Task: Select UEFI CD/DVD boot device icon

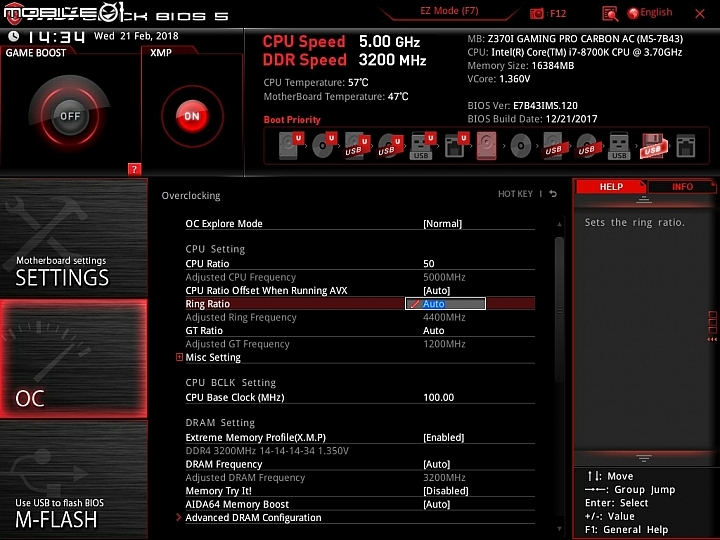Action: click(323, 146)
